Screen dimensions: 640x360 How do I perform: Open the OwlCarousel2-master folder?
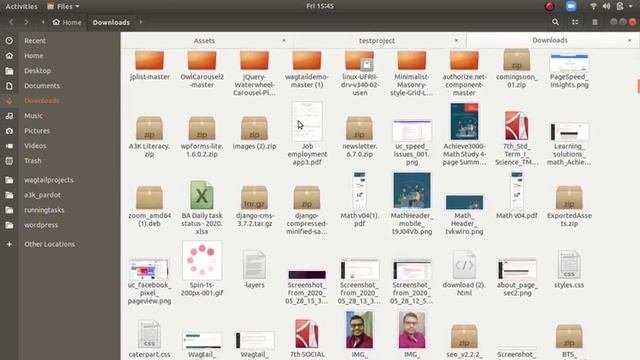[x=202, y=69]
